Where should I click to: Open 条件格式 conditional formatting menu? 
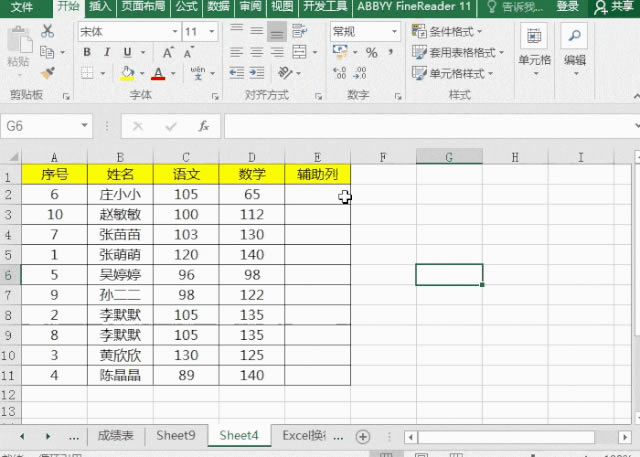pos(447,31)
